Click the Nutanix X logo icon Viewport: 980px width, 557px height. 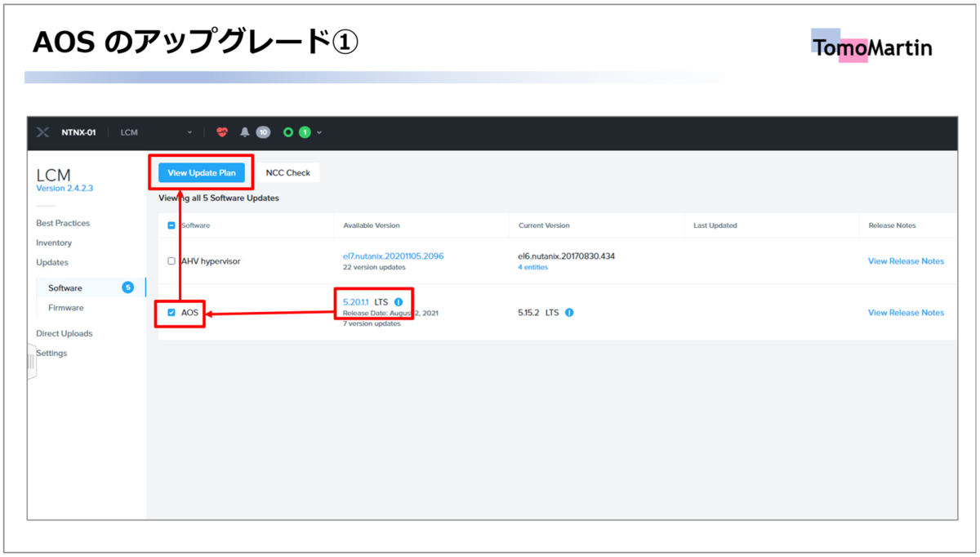click(42, 132)
